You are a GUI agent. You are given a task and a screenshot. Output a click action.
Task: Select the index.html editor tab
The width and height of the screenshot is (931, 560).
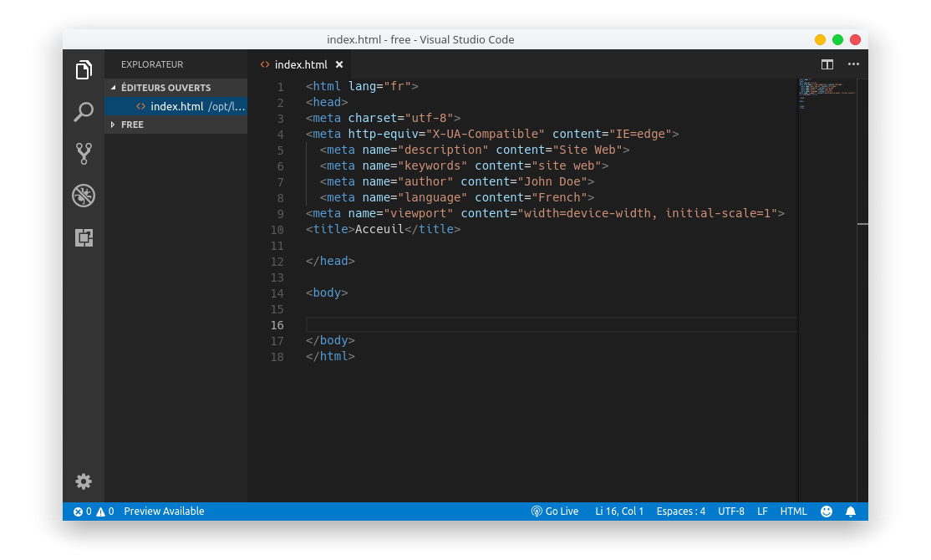(x=300, y=64)
